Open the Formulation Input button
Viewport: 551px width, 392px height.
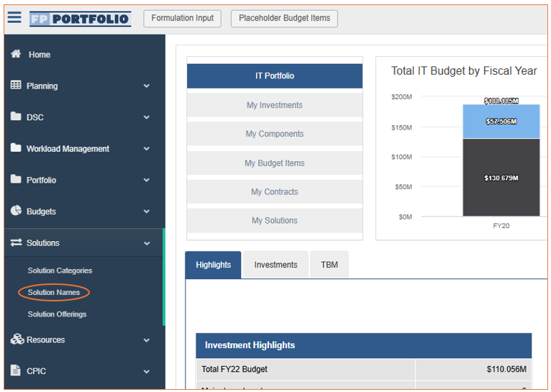click(x=183, y=18)
